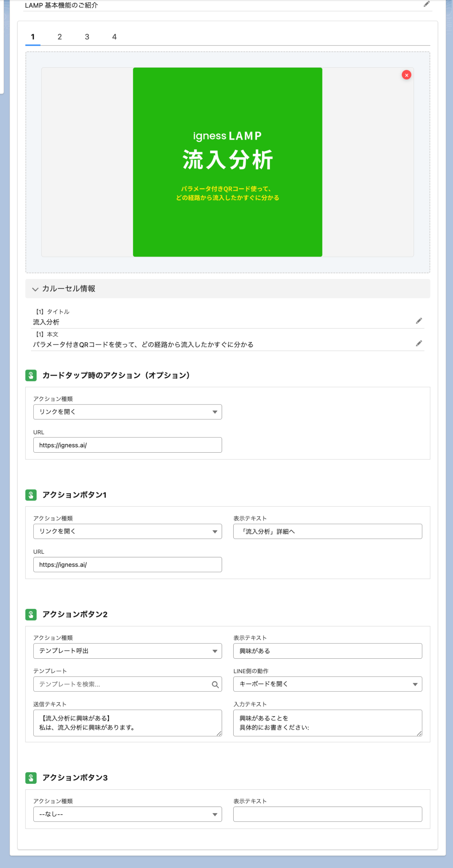Open the アクションボタン3 --なし-- dropdown
Image resolution: width=453 pixels, height=868 pixels.
click(x=127, y=814)
